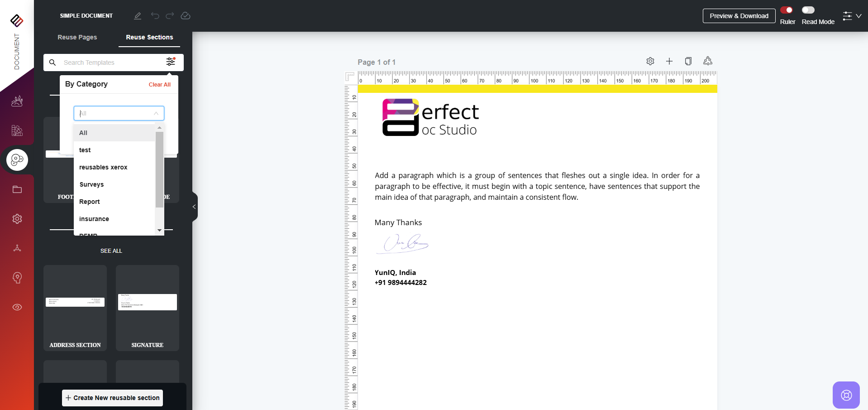The height and width of the screenshot is (410, 868).
Task: Click the pencil edit icon beside document title
Action: [138, 16]
